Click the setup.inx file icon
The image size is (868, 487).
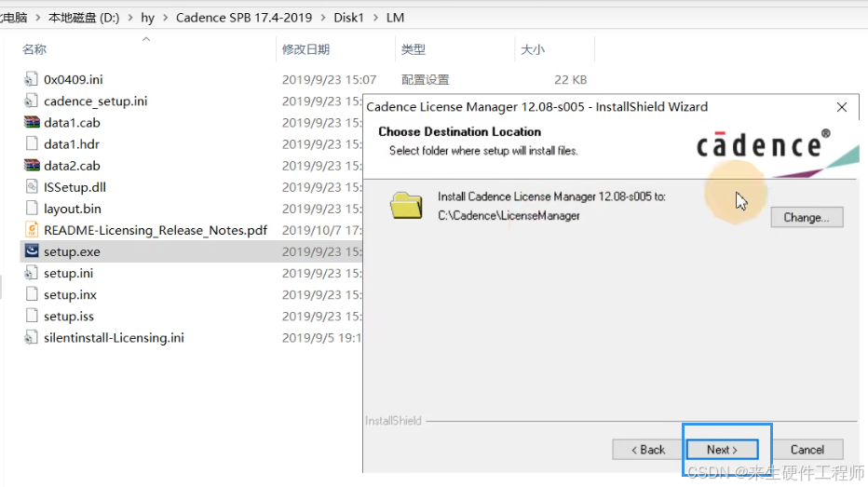pos(32,294)
